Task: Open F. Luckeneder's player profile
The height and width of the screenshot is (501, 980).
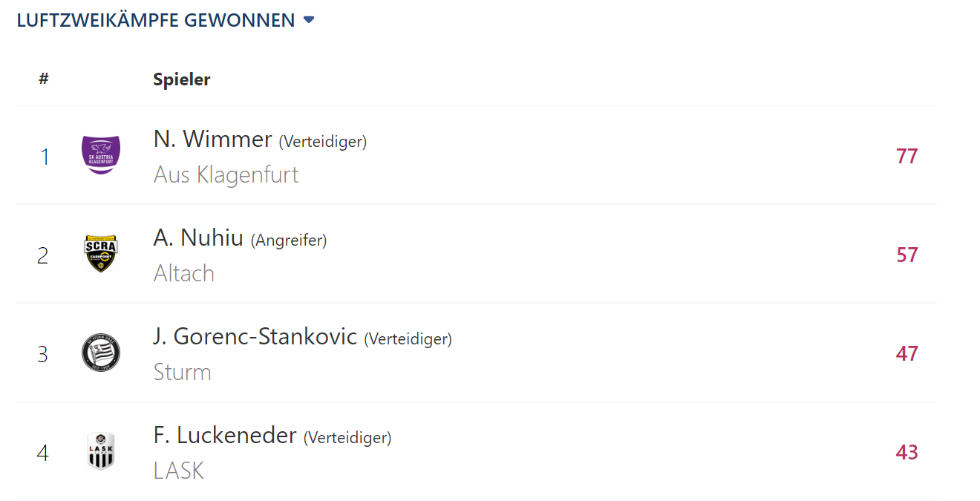Action: point(225,435)
